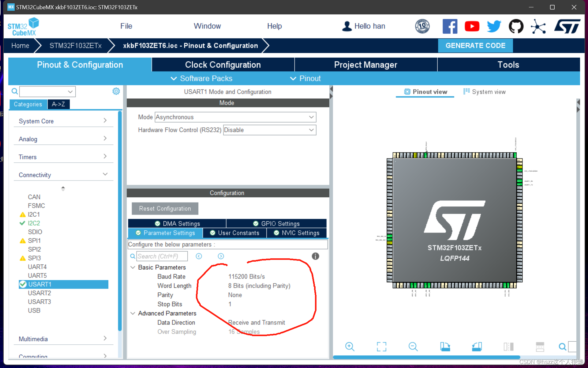Rotate chip view counterclockwise icon

point(477,347)
